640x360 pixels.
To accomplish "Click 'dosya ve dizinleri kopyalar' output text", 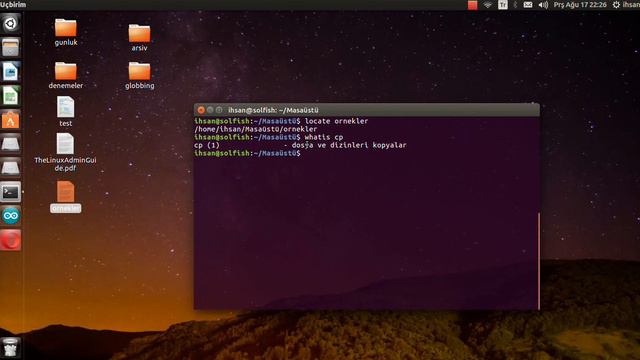I will pyautogui.click(x=349, y=145).
